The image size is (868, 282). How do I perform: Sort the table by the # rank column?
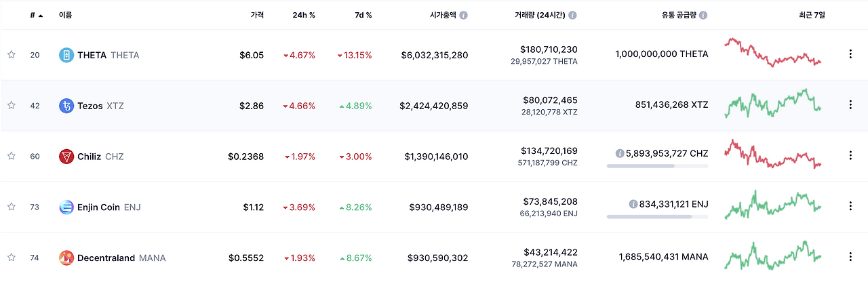(35, 15)
